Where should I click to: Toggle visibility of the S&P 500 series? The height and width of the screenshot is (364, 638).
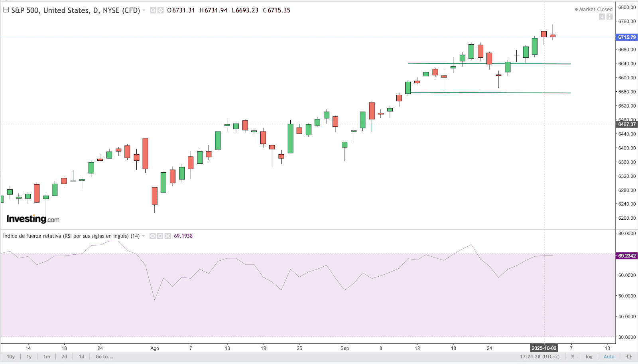pyautogui.click(x=153, y=10)
